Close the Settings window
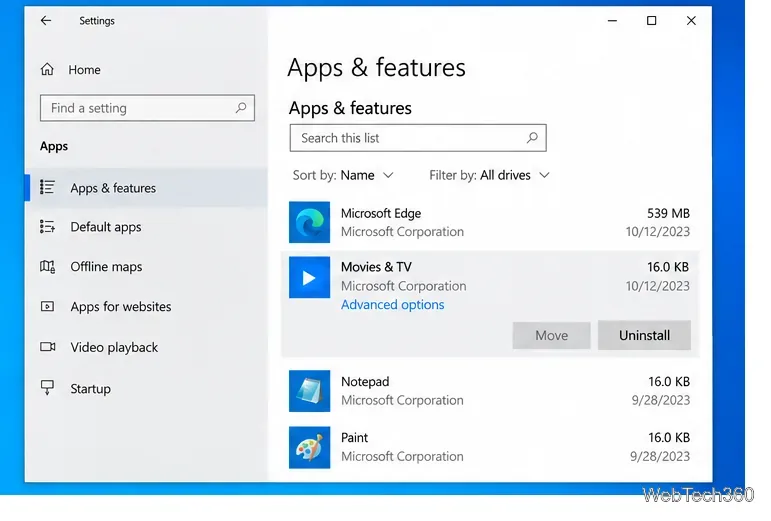The width and height of the screenshot is (771, 521). [x=691, y=21]
